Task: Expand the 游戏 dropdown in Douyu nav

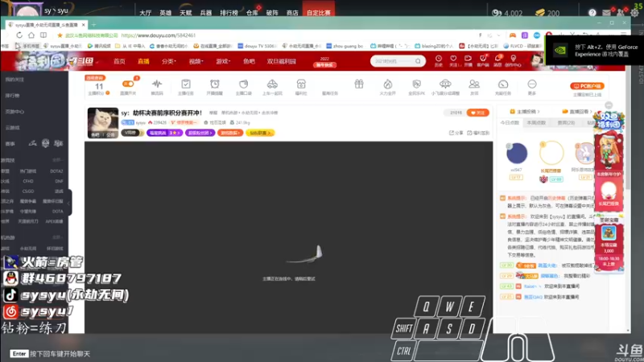Action: click(x=223, y=61)
